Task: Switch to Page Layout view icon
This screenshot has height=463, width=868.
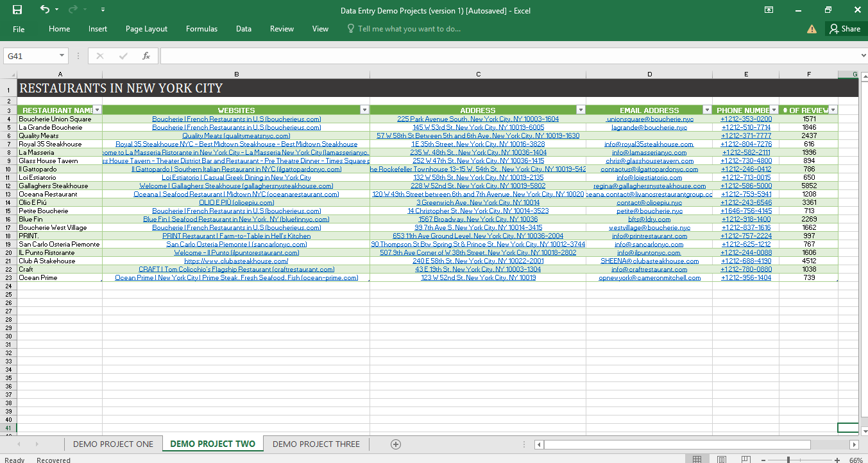Action: [722, 459]
